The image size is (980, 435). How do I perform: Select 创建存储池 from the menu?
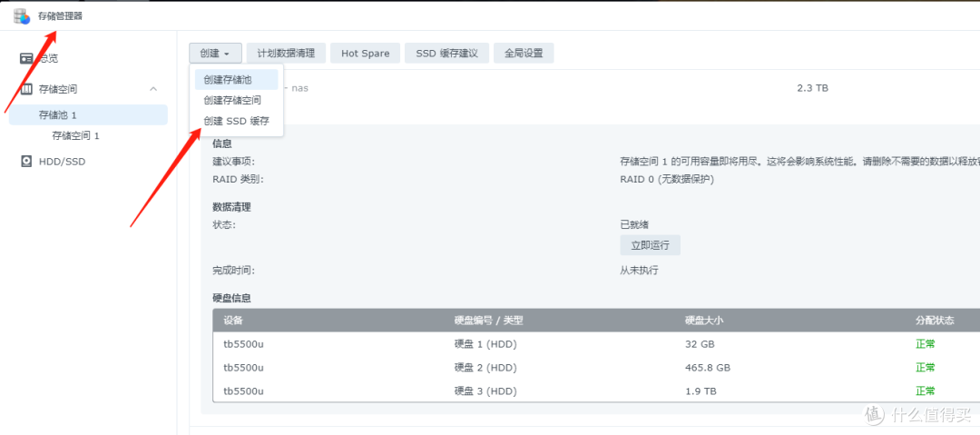236,80
